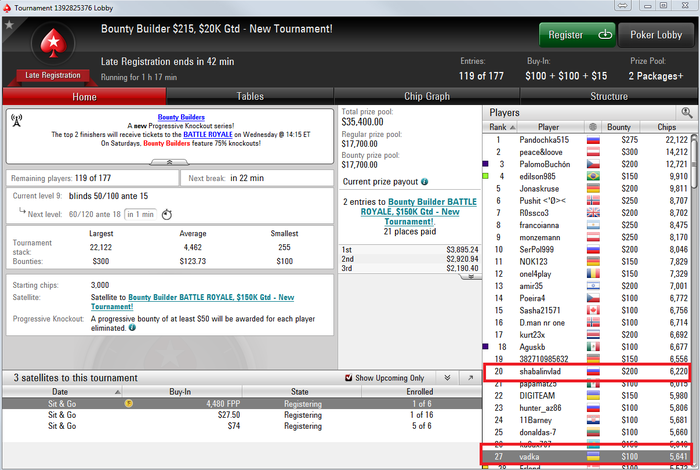Click the 1st place $3,895.24 payout row

click(410, 250)
